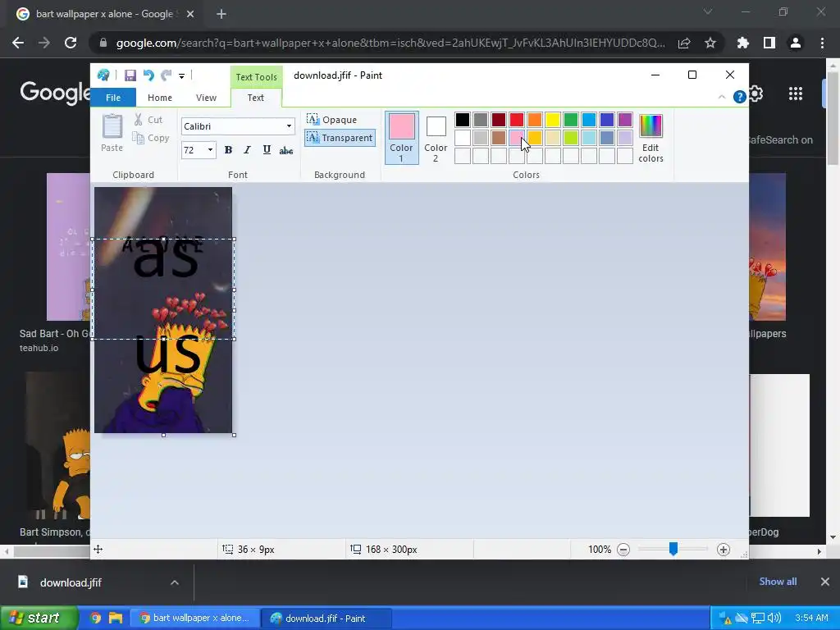Screen dimensions: 840x630
Task: Choose the lime green swatch
Action: tap(571, 138)
